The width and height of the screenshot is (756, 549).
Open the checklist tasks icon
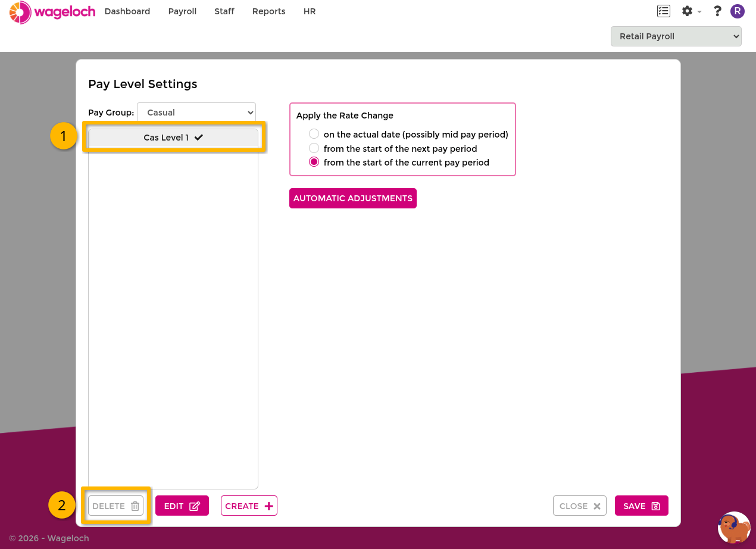(x=664, y=11)
